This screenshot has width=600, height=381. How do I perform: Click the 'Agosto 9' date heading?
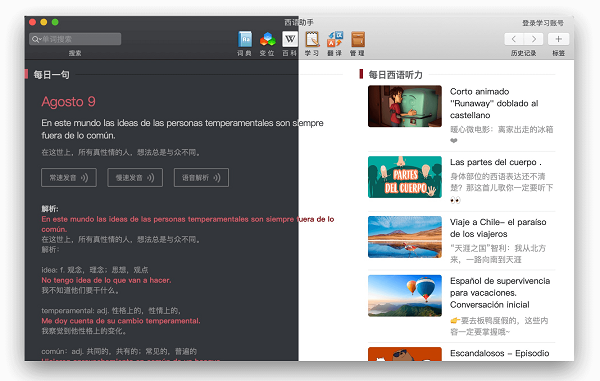(x=68, y=102)
